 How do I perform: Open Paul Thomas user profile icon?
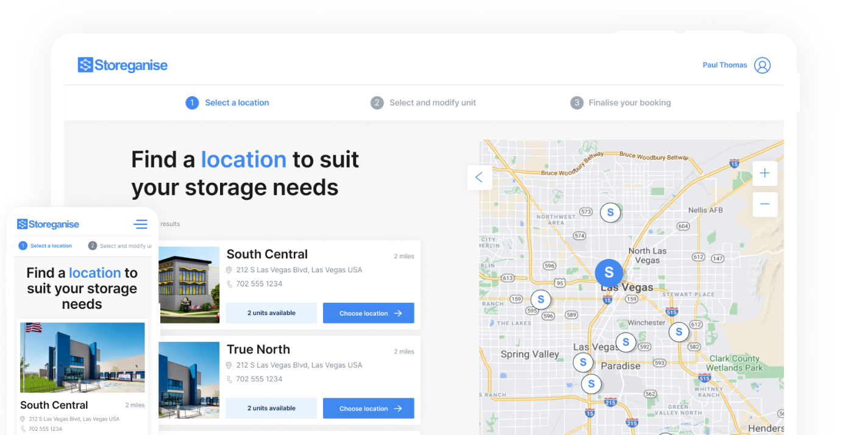tap(762, 65)
